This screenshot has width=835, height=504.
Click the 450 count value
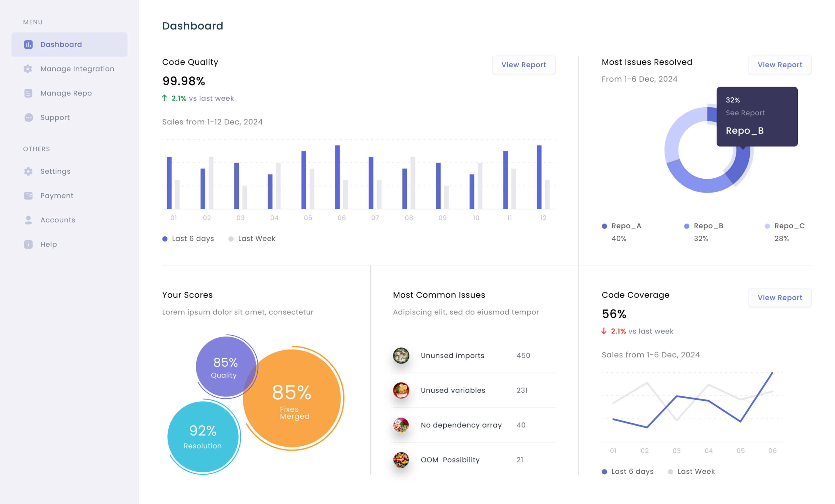pos(523,355)
